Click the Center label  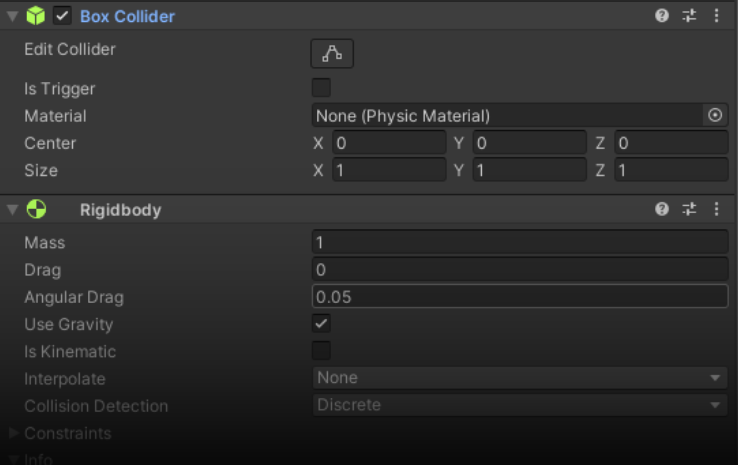pyautogui.click(x=50, y=143)
